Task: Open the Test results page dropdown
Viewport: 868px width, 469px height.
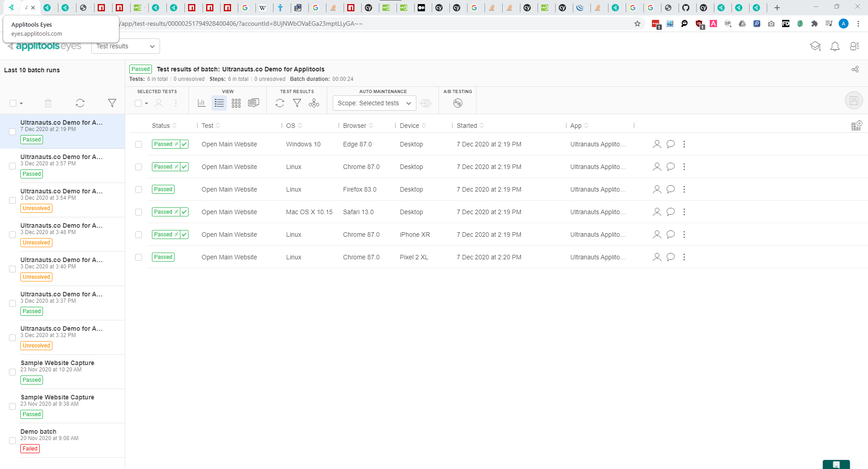Action: pyautogui.click(x=126, y=46)
